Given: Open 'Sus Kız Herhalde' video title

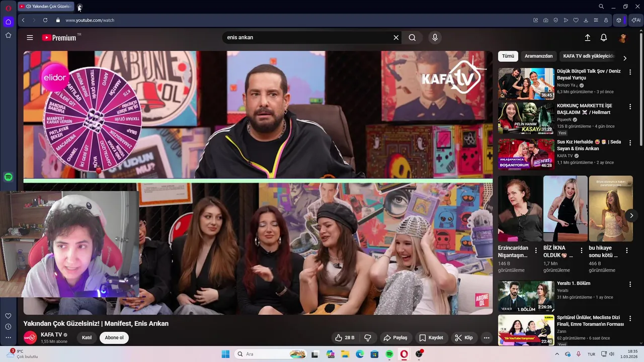Looking at the screenshot, I should (x=589, y=145).
